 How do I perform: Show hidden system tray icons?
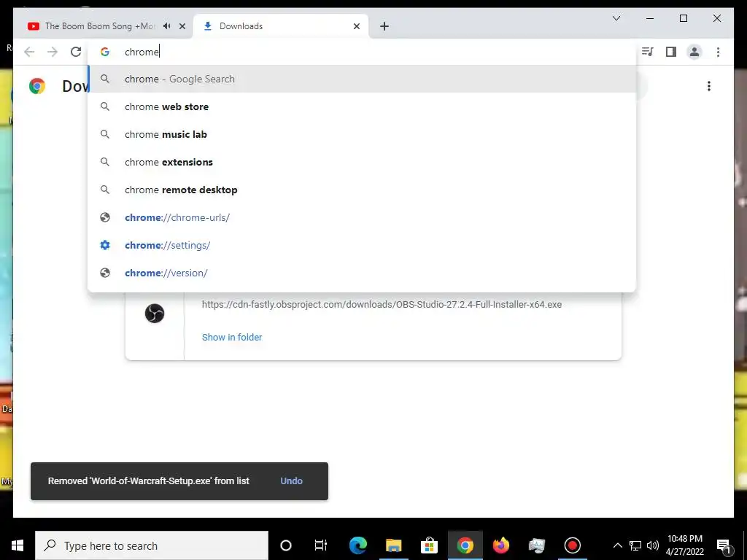tap(617, 545)
